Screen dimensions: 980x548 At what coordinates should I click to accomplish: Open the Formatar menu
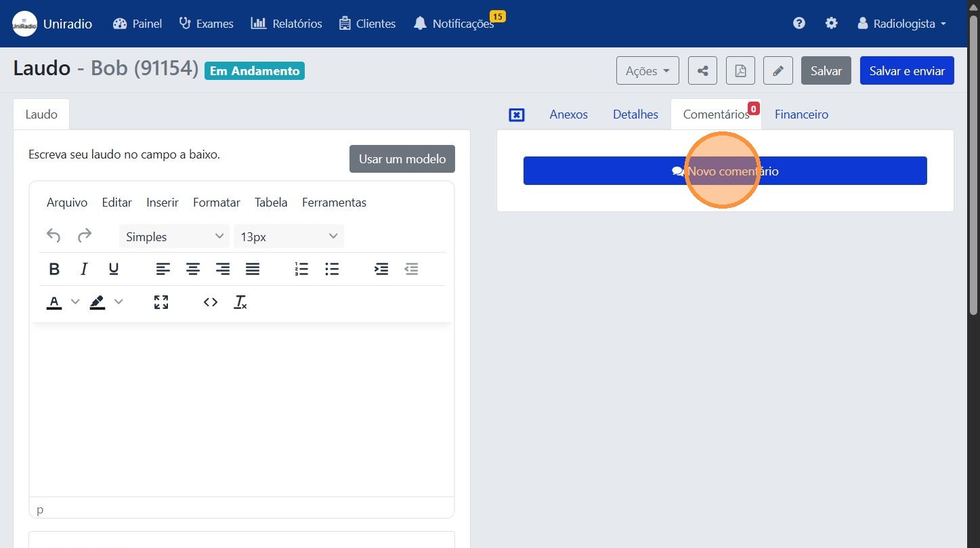coord(216,203)
